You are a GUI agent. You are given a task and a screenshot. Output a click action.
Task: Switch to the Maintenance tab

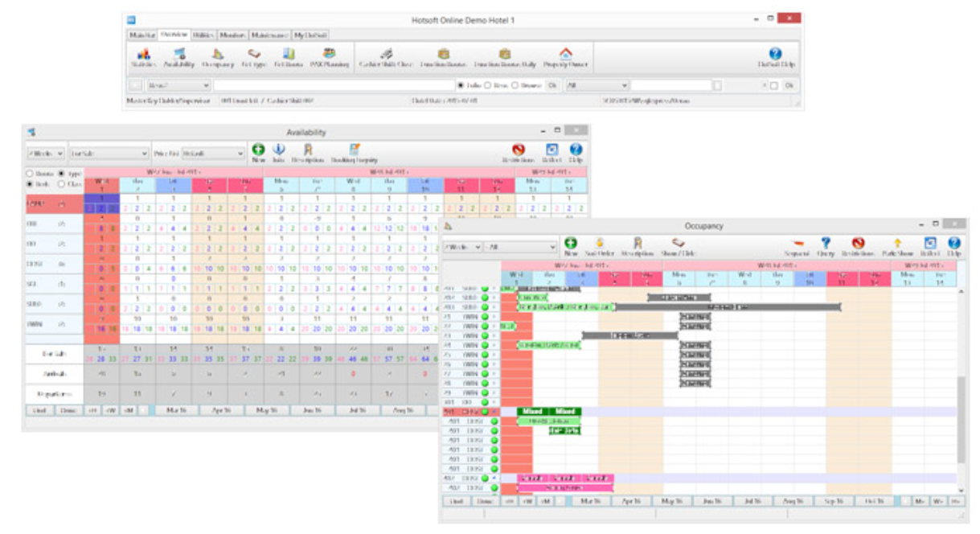(x=269, y=35)
